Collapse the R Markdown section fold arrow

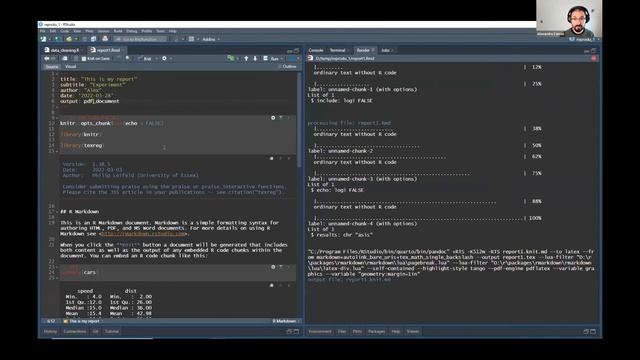pyautogui.click(x=57, y=212)
